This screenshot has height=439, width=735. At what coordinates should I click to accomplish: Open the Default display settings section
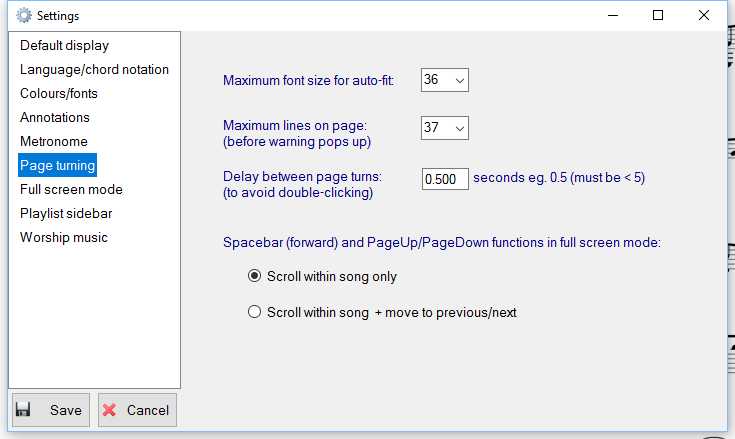point(64,45)
